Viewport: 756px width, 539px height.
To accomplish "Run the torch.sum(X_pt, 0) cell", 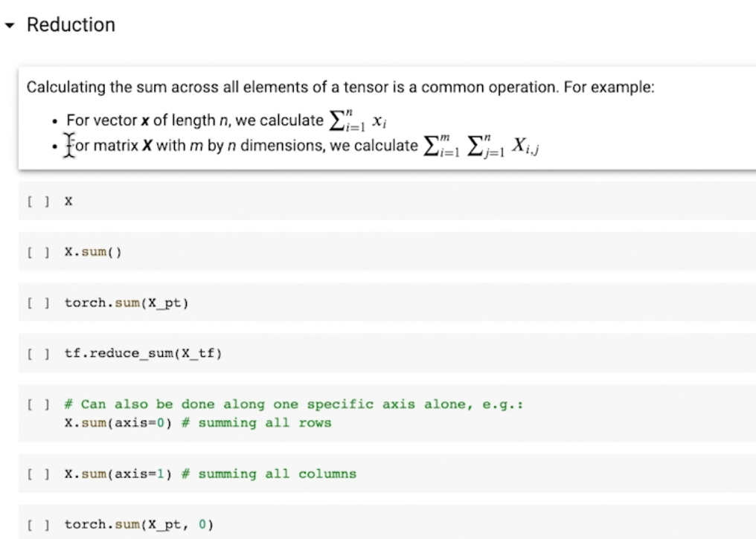I will (35, 525).
